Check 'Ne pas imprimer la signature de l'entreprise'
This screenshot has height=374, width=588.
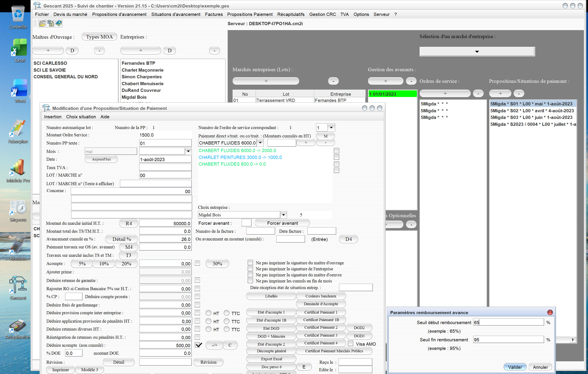click(x=250, y=269)
